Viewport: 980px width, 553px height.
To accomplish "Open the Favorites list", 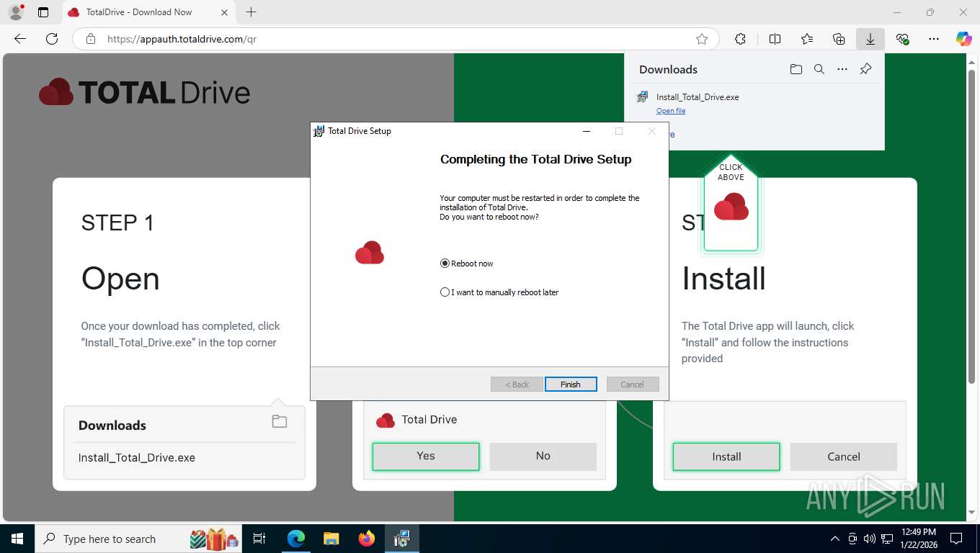I will (807, 39).
